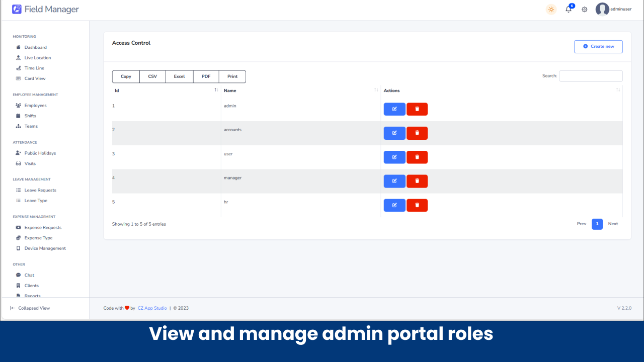Open Public Holidays page
Viewport: 644px width, 362px height.
click(41, 153)
